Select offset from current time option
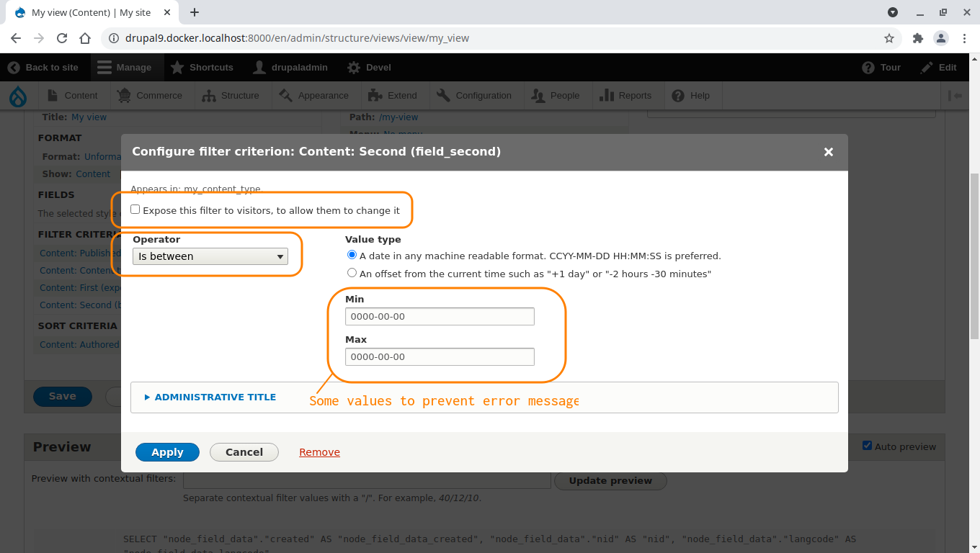This screenshot has height=553, width=980. coord(352,273)
